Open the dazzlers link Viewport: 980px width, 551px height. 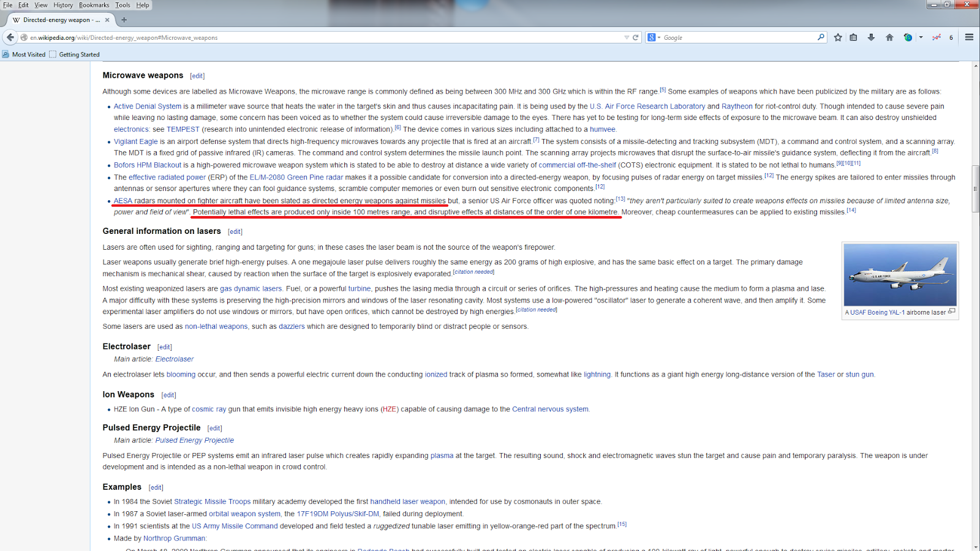[x=292, y=327]
